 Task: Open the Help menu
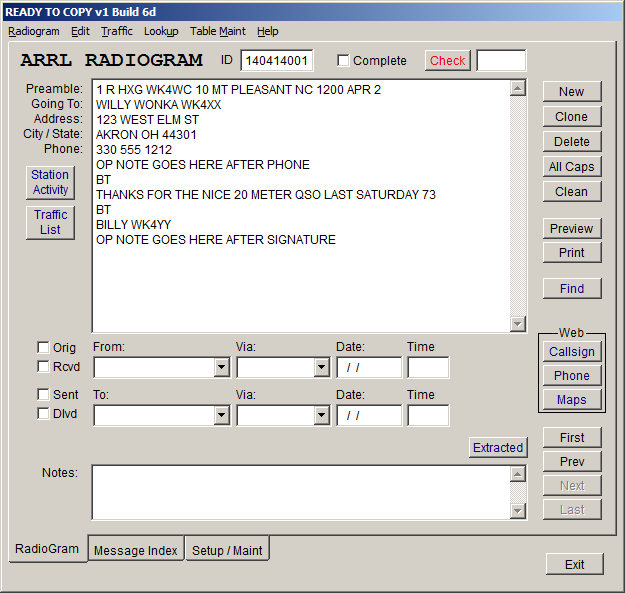(267, 31)
